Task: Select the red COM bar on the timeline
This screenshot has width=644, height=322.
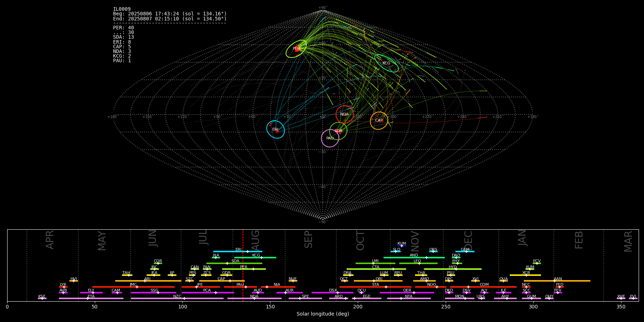Action: pyautogui.click(x=484, y=287)
